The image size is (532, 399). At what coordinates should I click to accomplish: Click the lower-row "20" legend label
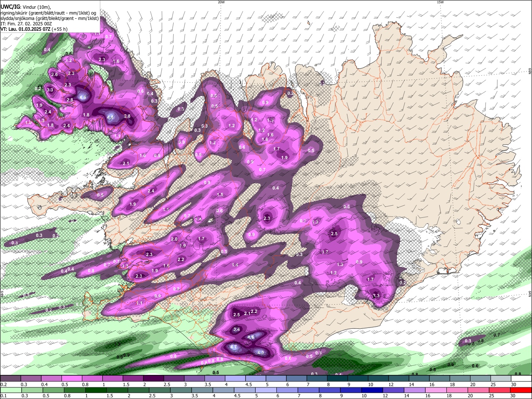(x=470, y=396)
